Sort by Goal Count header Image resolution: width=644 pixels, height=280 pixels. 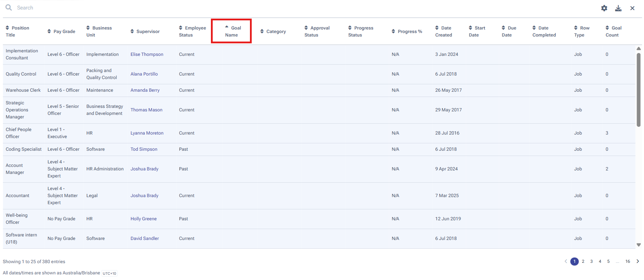613,31
